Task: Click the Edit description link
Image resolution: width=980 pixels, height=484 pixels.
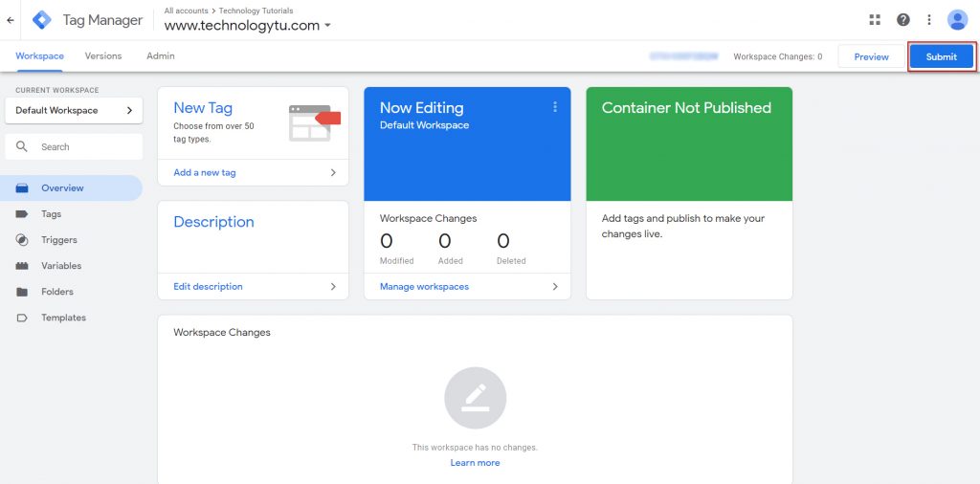Action: (208, 287)
